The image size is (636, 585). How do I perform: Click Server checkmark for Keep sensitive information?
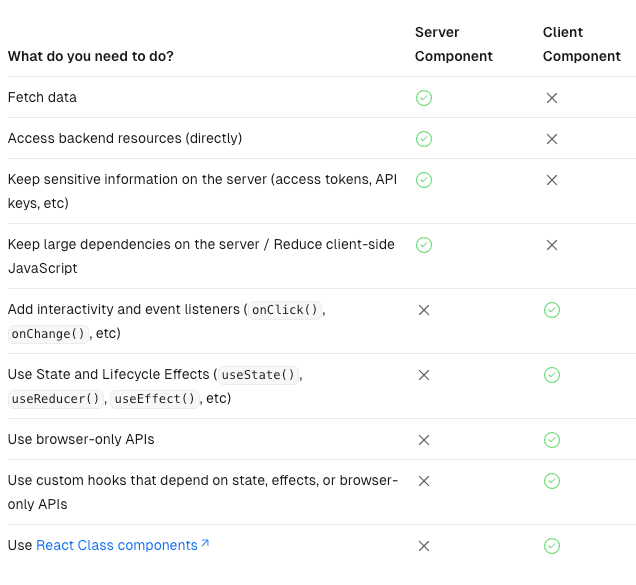click(x=424, y=180)
